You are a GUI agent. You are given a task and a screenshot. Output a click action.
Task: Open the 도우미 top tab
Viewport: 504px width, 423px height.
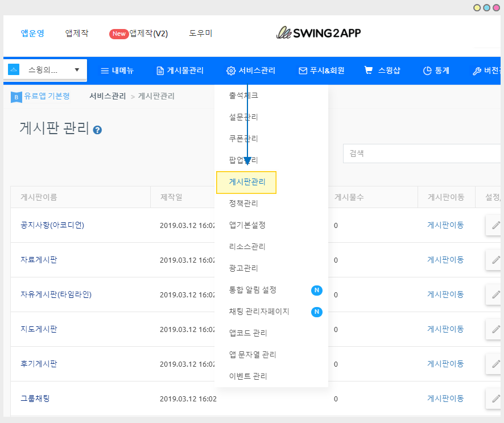(x=200, y=33)
